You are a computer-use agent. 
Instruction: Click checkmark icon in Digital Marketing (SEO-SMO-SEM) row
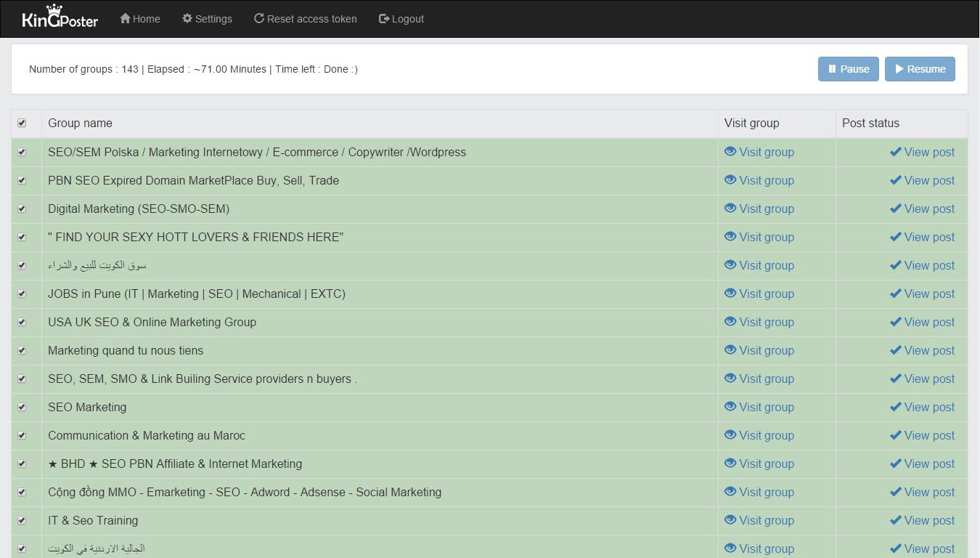(896, 209)
